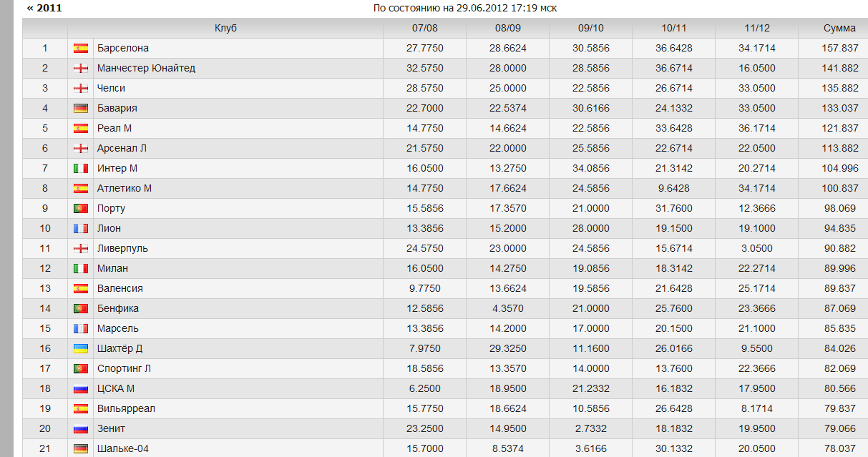Select the club name Манчестер Юнайтед

(x=146, y=68)
